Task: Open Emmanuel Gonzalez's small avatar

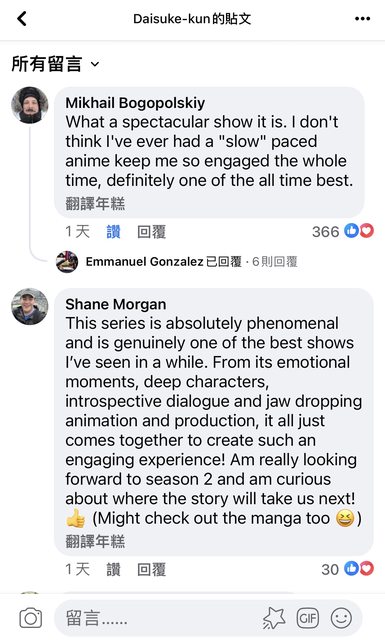Action: pos(67,262)
